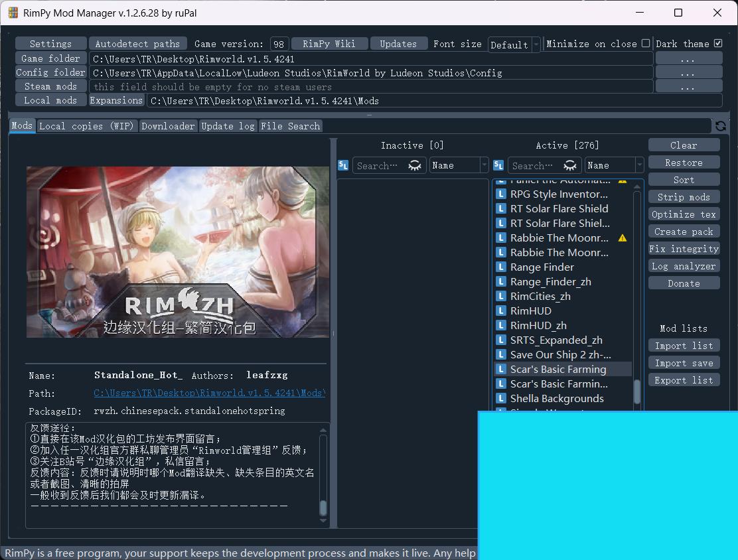This screenshot has width=738, height=560.
Task: Click the Updates button
Action: point(398,44)
